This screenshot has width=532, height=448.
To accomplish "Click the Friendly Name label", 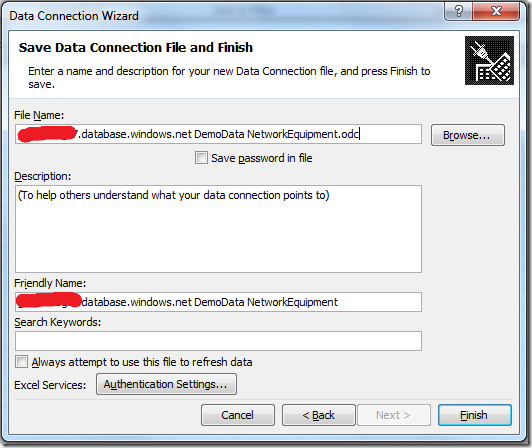I will [x=50, y=283].
